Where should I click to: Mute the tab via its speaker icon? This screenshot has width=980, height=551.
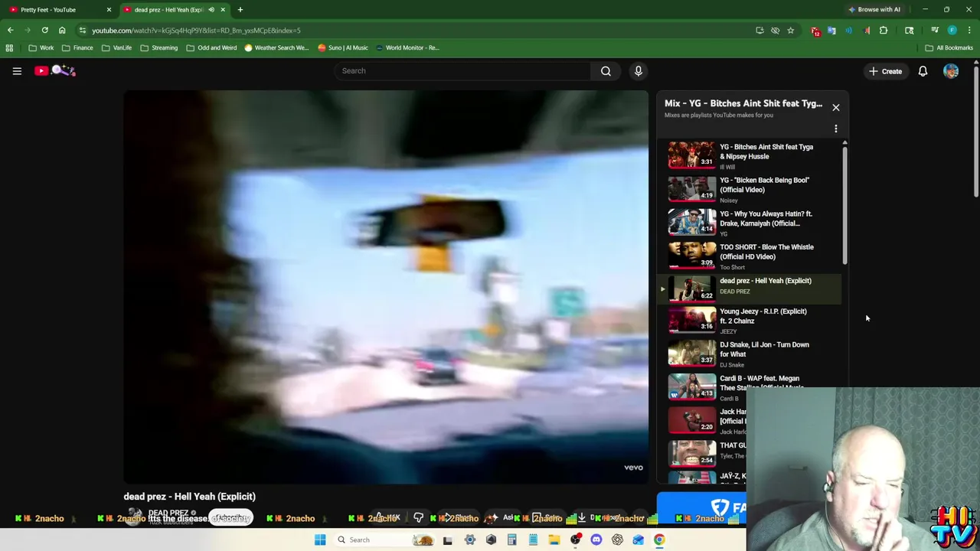[x=211, y=9]
